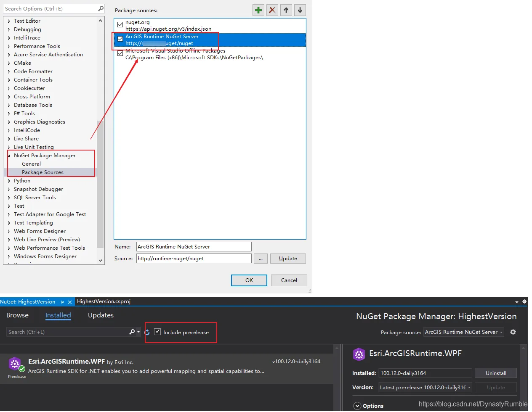Refresh the NuGet installed package list
This screenshot has width=532, height=412.
tap(147, 332)
